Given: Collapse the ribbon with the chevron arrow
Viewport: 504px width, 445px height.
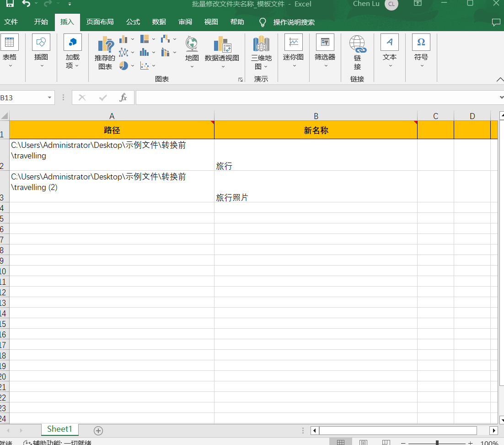Looking at the screenshot, I should 500,79.
